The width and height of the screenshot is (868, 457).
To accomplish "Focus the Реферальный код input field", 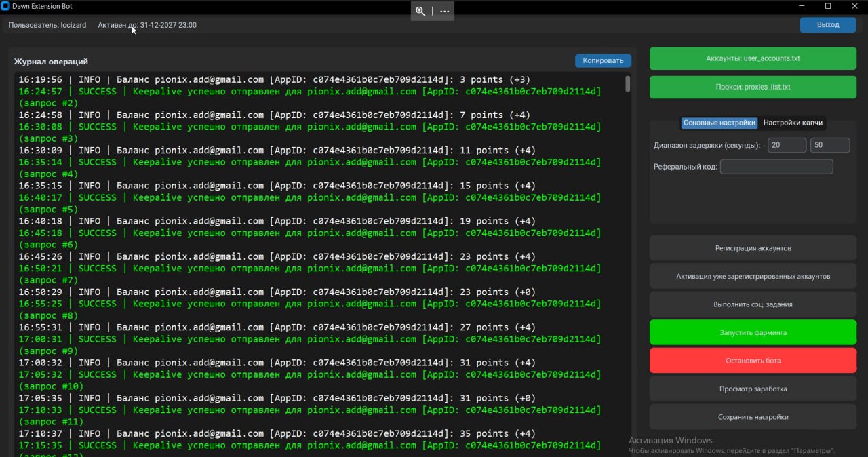I will pos(776,167).
